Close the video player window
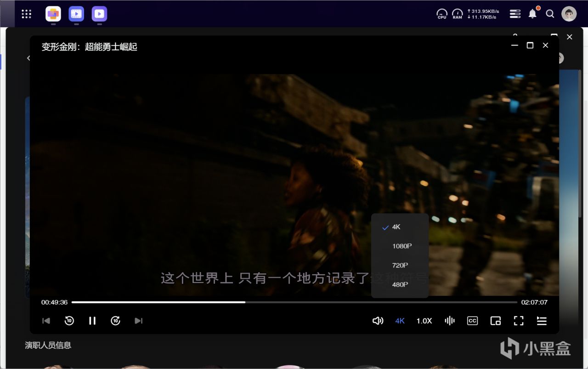Viewport: 588px width, 369px height. coord(545,45)
